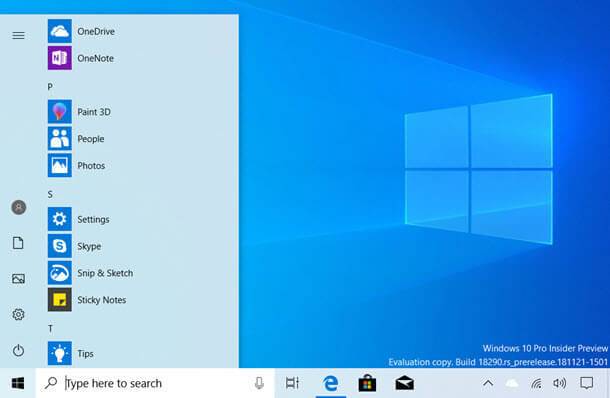Open Pictures from Start sidebar

(18, 279)
